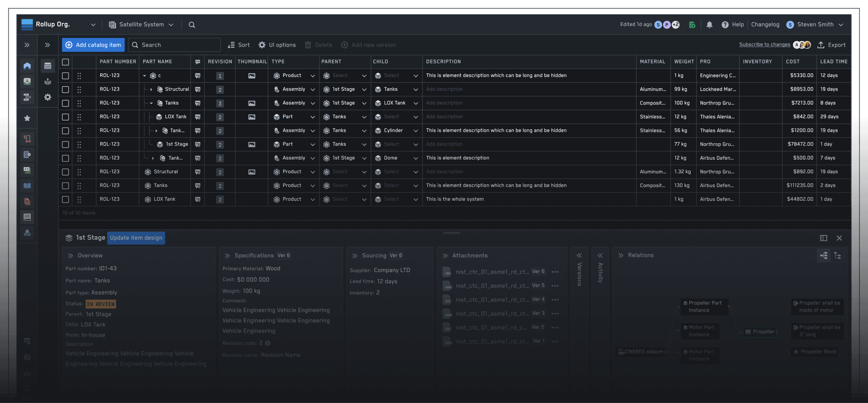Viewport: 868px width, 403px height.
Task: Click the download icon in left sidebar
Action: 27,81
